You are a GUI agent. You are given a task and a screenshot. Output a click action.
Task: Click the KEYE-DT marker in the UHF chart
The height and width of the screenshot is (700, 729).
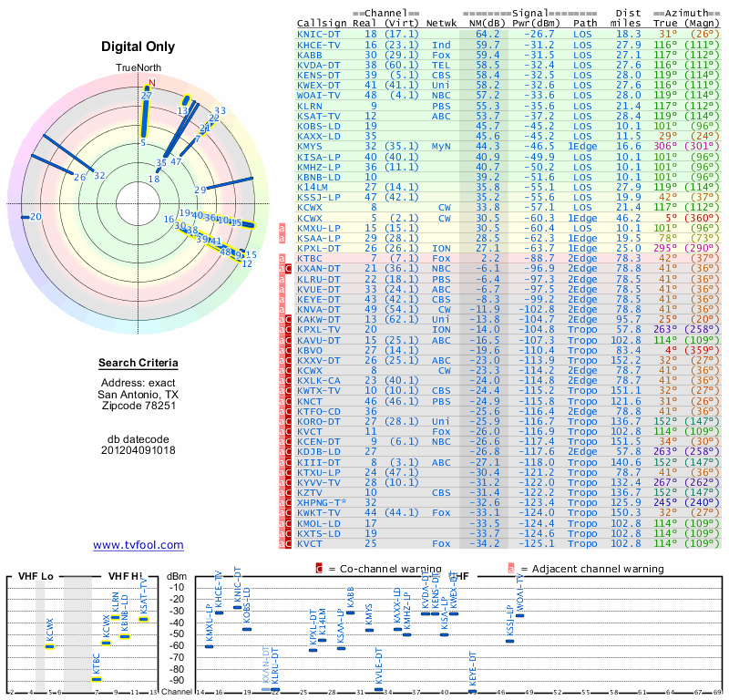(472, 691)
